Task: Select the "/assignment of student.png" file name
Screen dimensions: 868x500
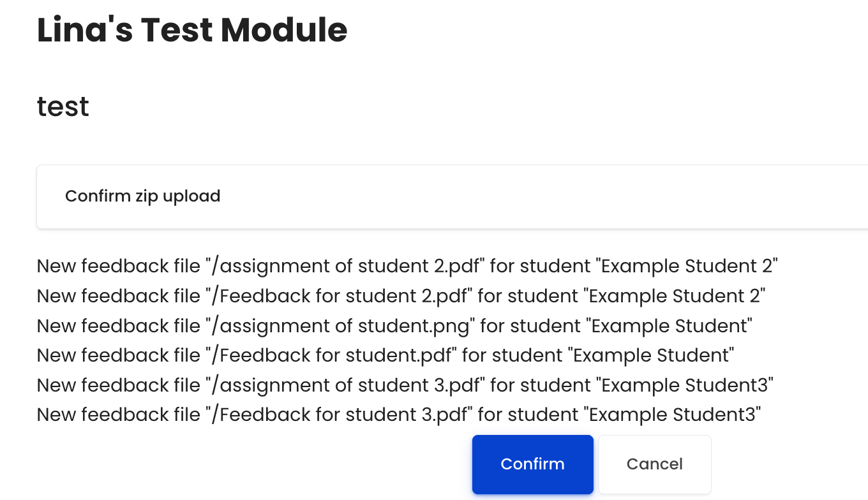Action: coord(340,326)
